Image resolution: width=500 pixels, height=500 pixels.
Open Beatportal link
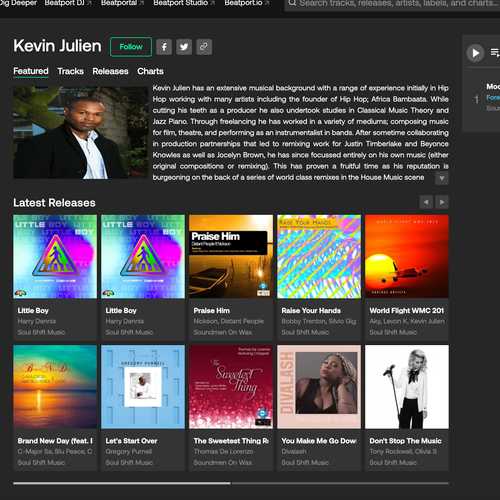coord(122,3)
